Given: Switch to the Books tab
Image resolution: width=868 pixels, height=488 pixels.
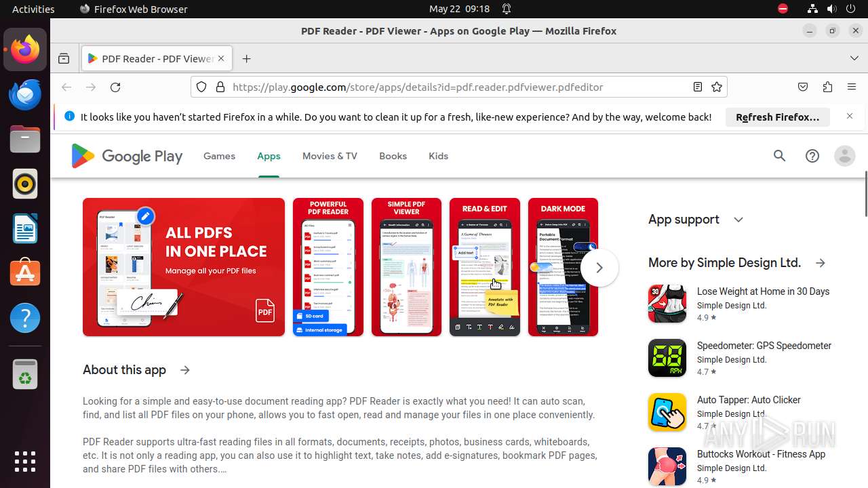Looking at the screenshot, I should point(393,156).
